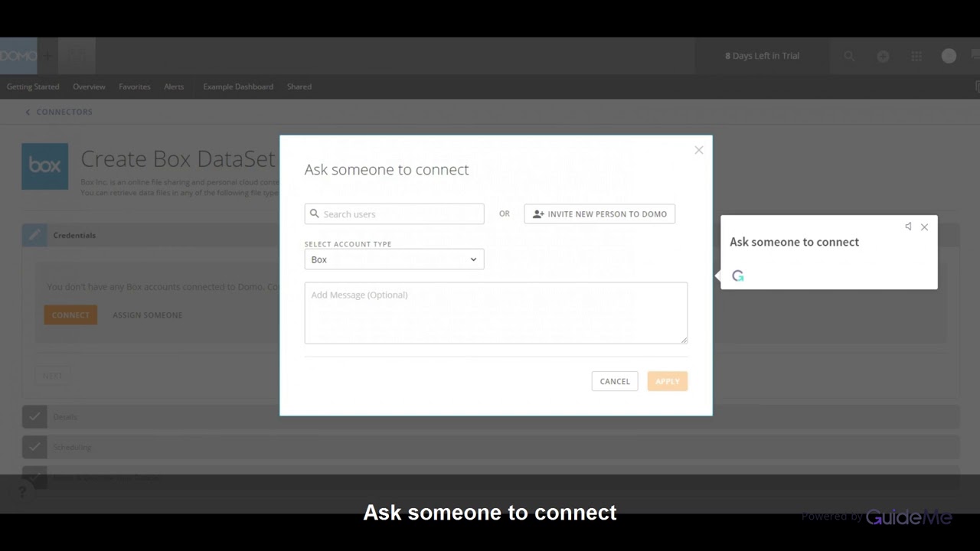Close the Ask someone to connect dialog

(698, 150)
